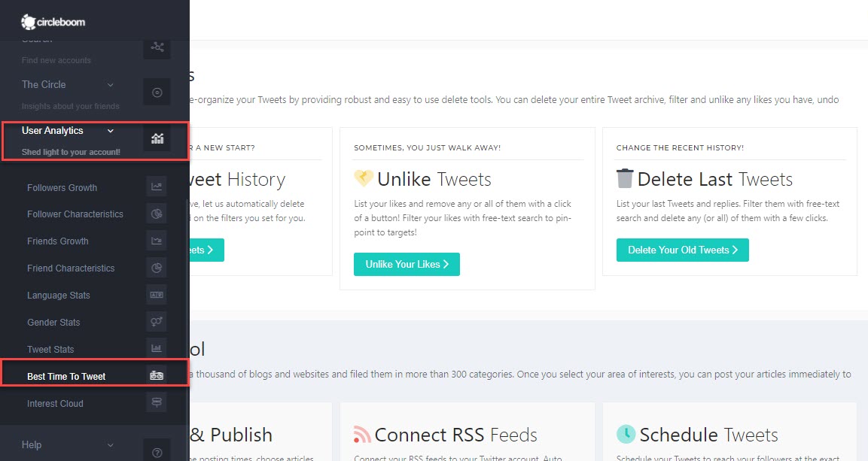Screen dimensions: 868x461
Task: Click the broken heart Unlike Tweets icon
Action: tap(364, 178)
